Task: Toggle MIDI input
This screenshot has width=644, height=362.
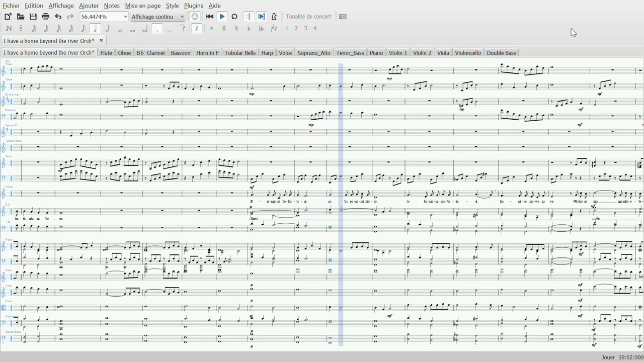Action: (x=195, y=17)
